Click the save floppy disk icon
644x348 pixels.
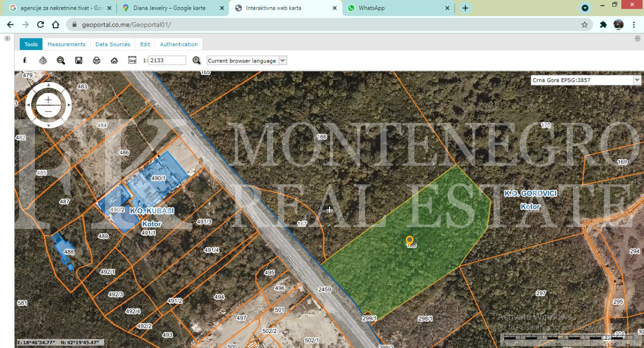point(79,60)
